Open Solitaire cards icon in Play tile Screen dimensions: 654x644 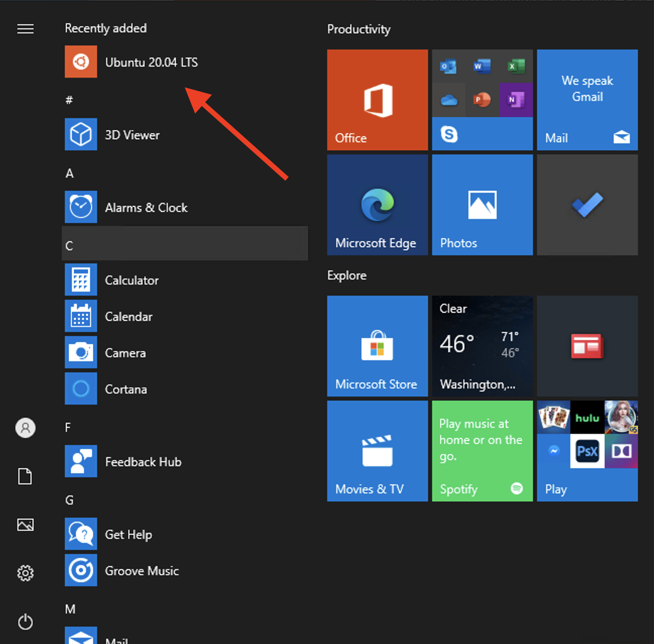pos(554,417)
